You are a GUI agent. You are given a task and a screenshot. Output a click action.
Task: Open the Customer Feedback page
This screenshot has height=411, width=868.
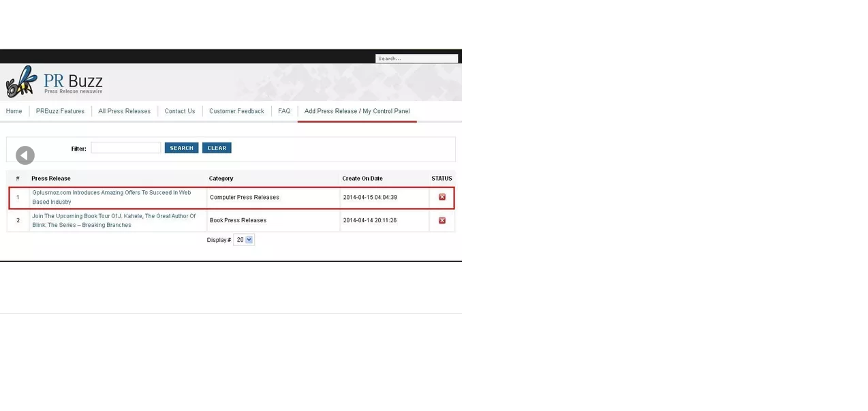(x=236, y=111)
